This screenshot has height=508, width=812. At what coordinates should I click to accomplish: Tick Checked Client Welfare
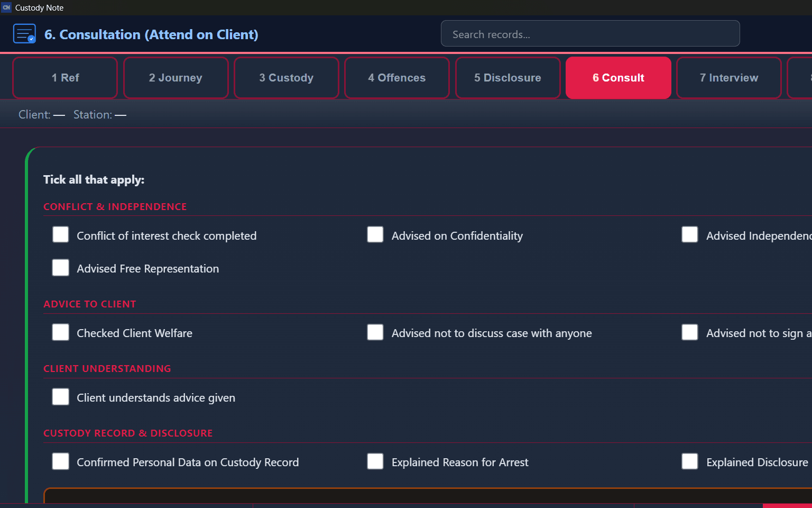click(x=61, y=332)
